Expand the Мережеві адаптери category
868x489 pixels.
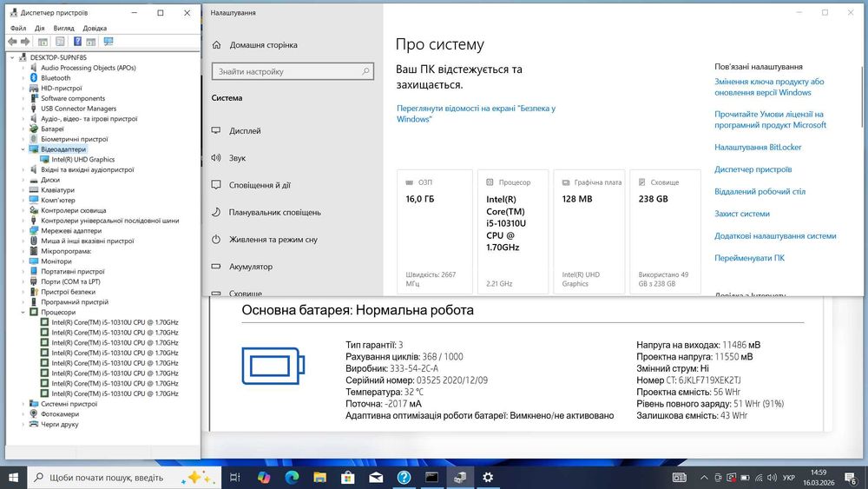[23, 231]
